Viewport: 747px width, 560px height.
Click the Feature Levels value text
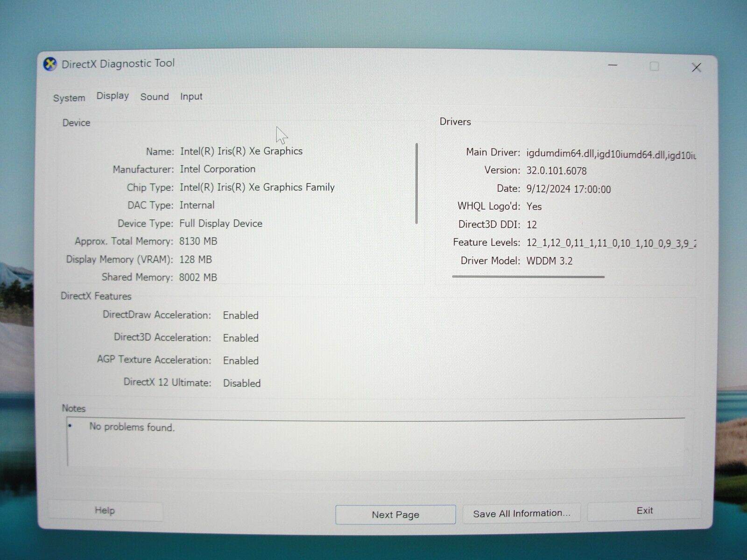[x=611, y=243]
